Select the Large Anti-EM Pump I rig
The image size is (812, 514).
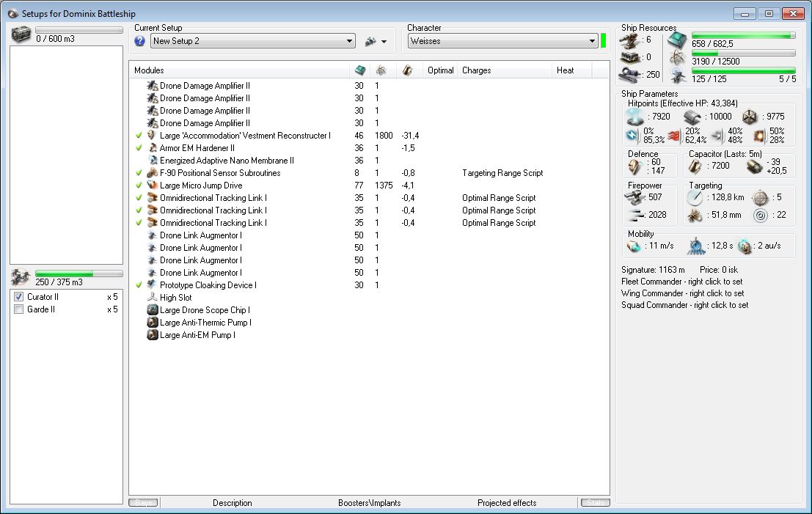coord(369,335)
